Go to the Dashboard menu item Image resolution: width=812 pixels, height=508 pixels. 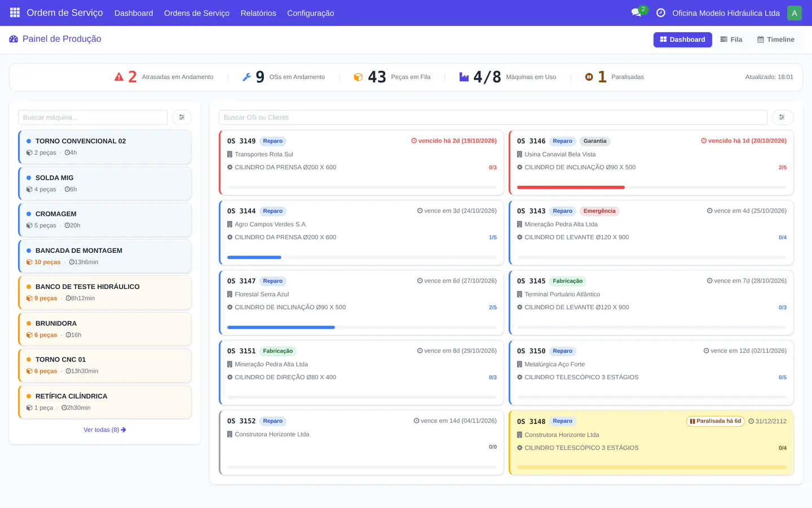click(134, 13)
